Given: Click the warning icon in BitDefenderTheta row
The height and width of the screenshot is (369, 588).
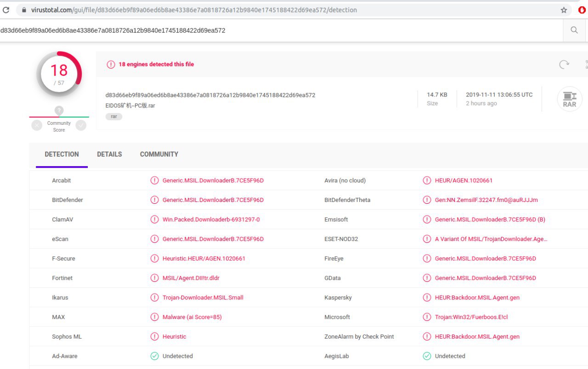Looking at the screenshot, I should pos(427,200).
